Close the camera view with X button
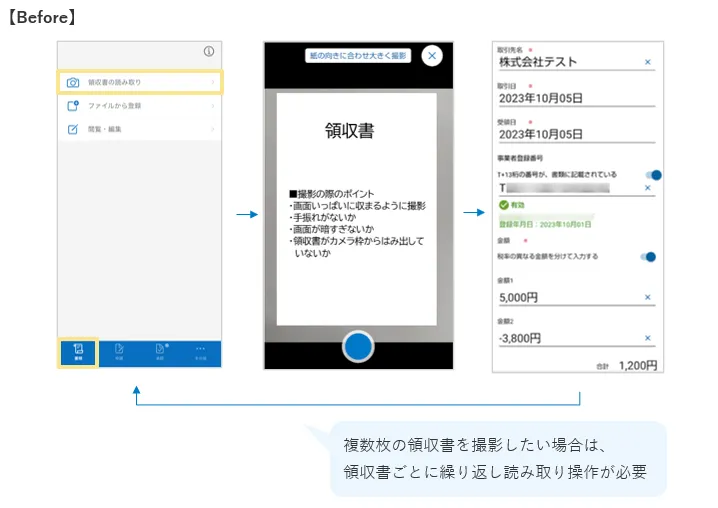This screenshot has width=718, height=508. coord(432,56)
